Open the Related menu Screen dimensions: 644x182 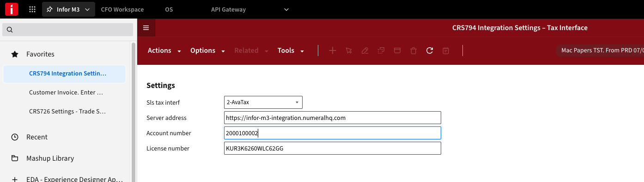[x=251, y=51]
